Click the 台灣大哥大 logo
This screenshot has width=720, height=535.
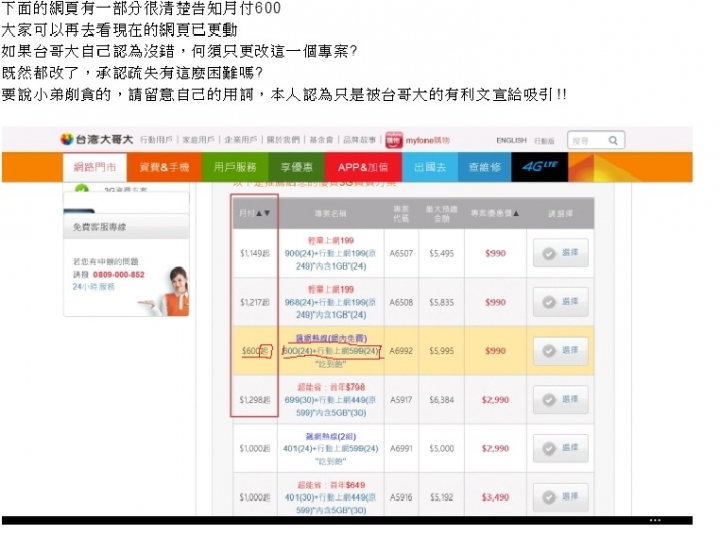coord(97,139)
